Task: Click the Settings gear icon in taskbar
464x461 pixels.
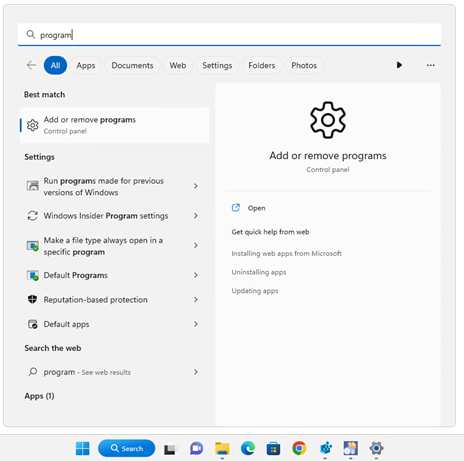Action: click(376, 448)
